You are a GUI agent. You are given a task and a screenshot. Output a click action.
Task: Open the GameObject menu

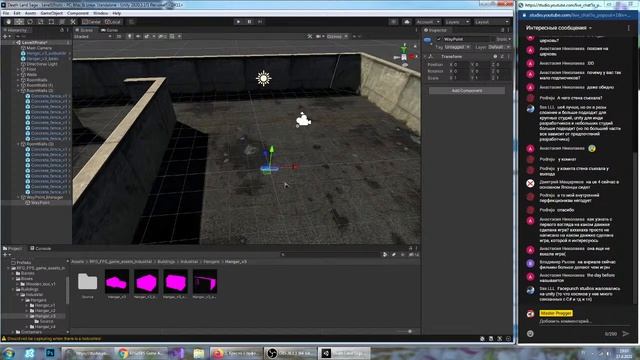[x=51, y=13]
